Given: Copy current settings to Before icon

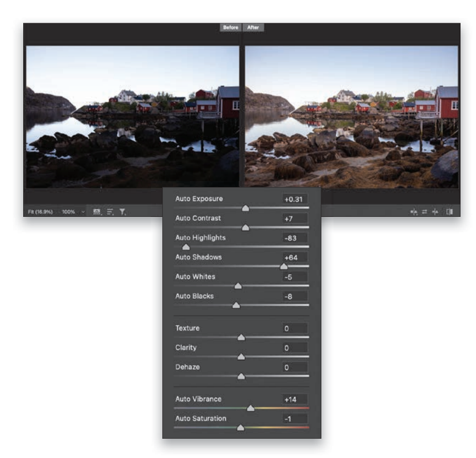Looking at the screenshot, I should (414, 211).
